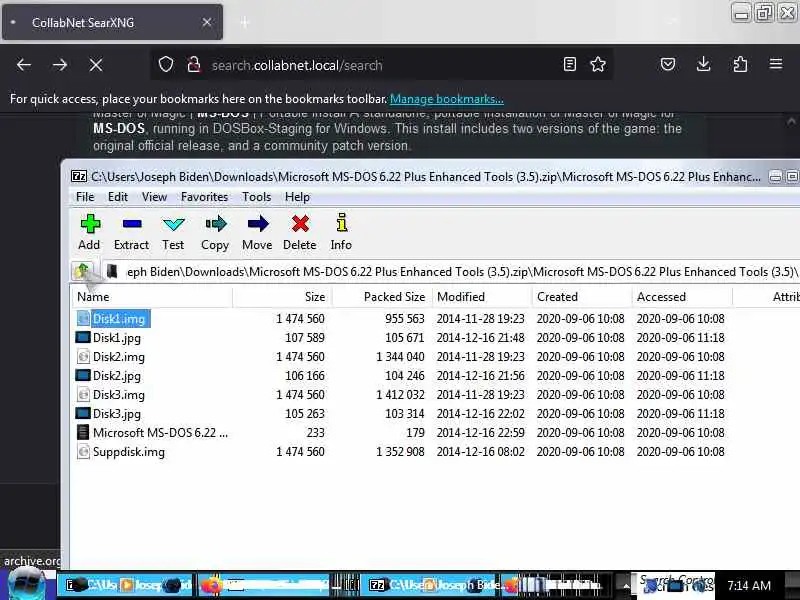Click the connection lock icon in address bar
Viewport: 800px width, 600px height.
point(193,65)
